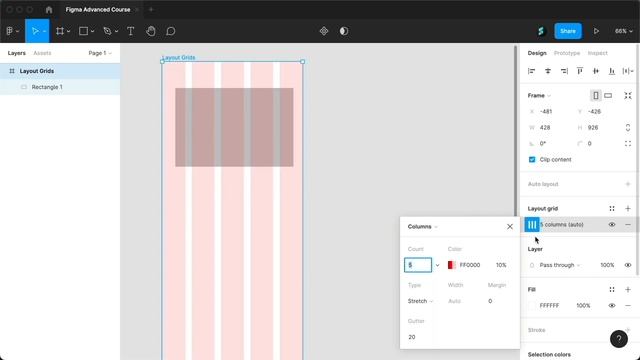Add Auto layout with plus icon
Image resolution: width=640 pixels, height=360 pixels.
[628, 184]
